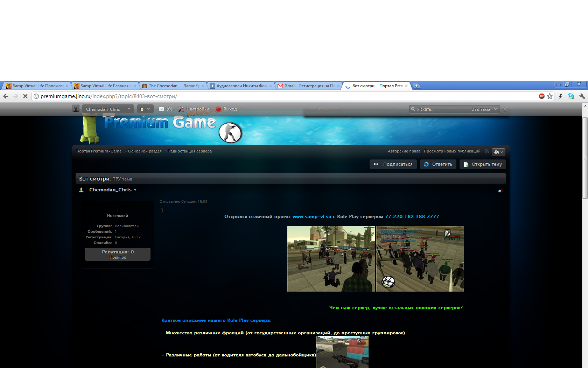Close the Аудиозаписи Никиты tab
Image resolution: width=588 pixels, height=368 pixels.
coord(271,86)
